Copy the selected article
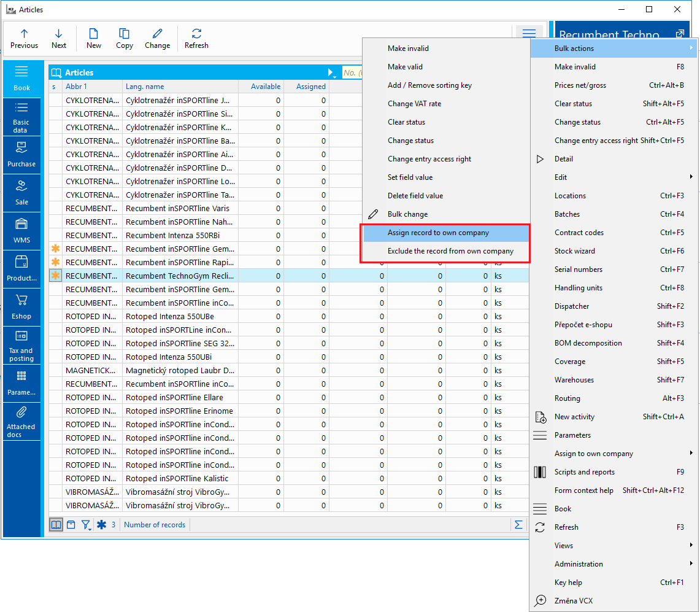 point(124,39)
